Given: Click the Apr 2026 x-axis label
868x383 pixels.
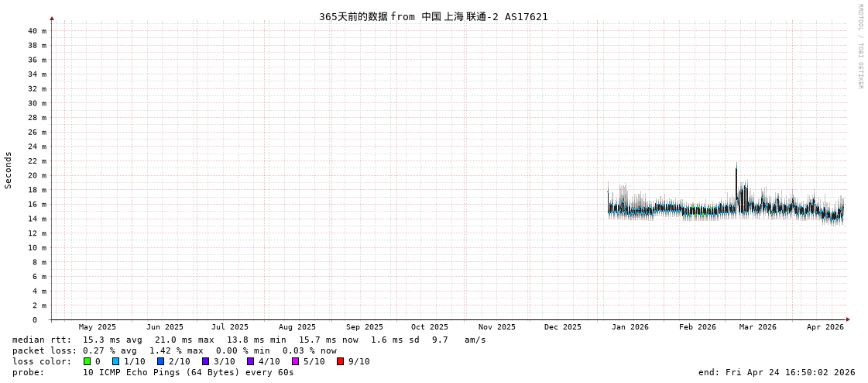Looking at the screenshot, I should 825,327.
